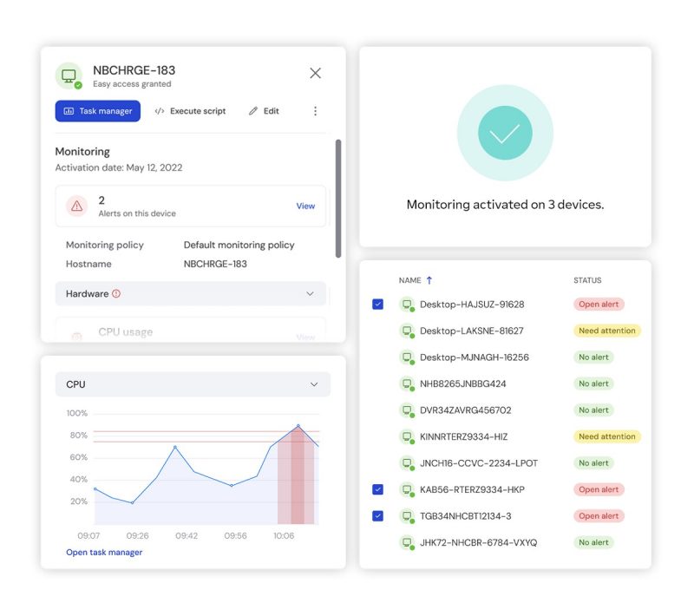Click device icon for DVR34ZAVRG456702
The height and width of the screenshot is (616, 694).
pyautogui.click(x=407, y=410)
